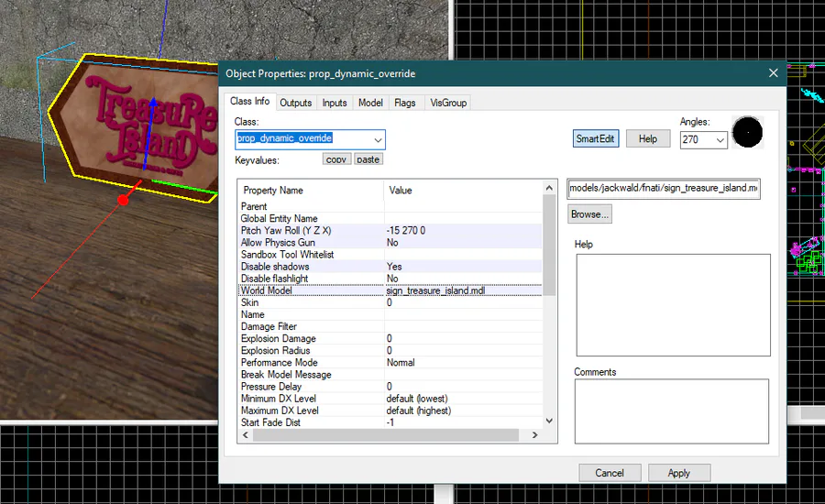
Task: Click the Browse... button
Action: point(589,214)
